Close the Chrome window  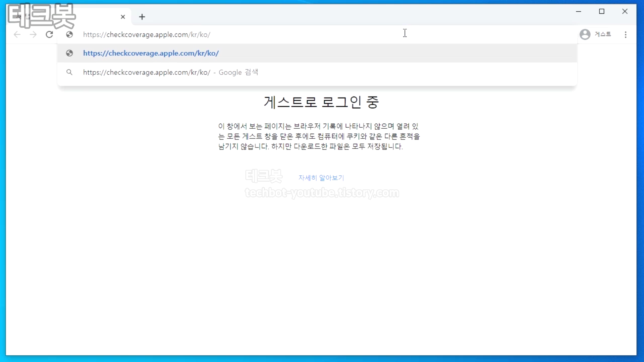click(x=625, y=11)
